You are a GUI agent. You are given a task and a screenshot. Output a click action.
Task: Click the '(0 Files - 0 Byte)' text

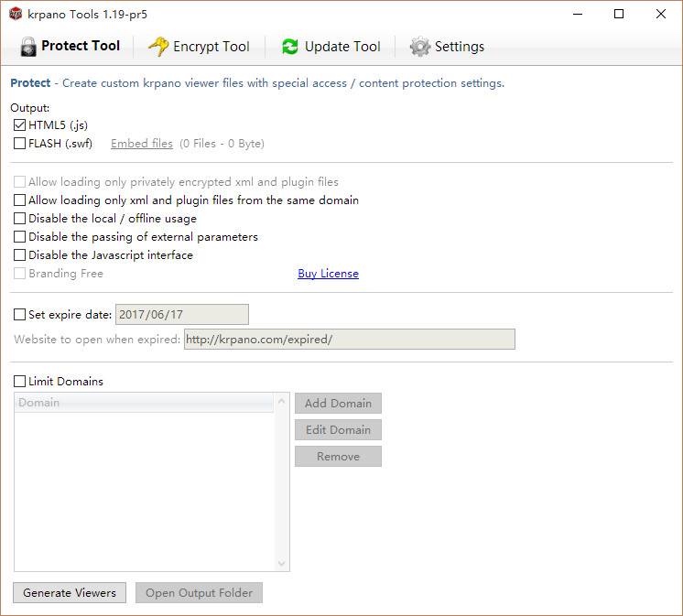point(222,144)
